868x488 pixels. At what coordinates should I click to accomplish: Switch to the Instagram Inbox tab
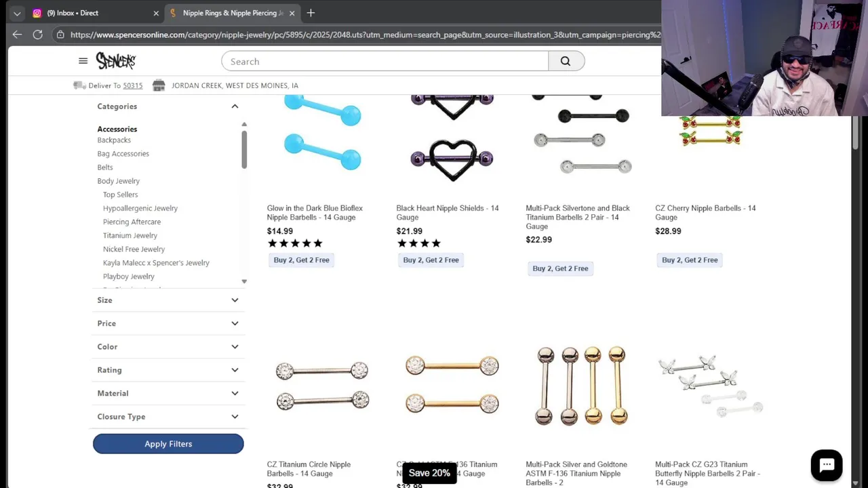tap(95, 13)
